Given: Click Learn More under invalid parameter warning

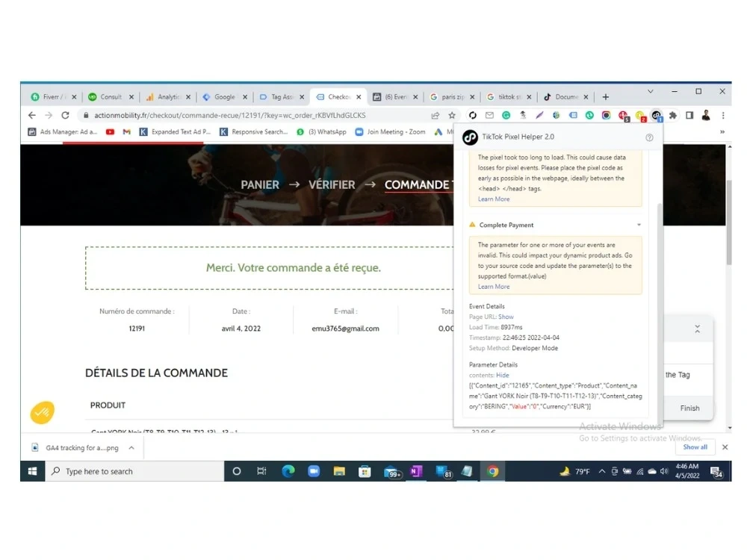Looking at the screenshot, I should (x=494, y=287).
